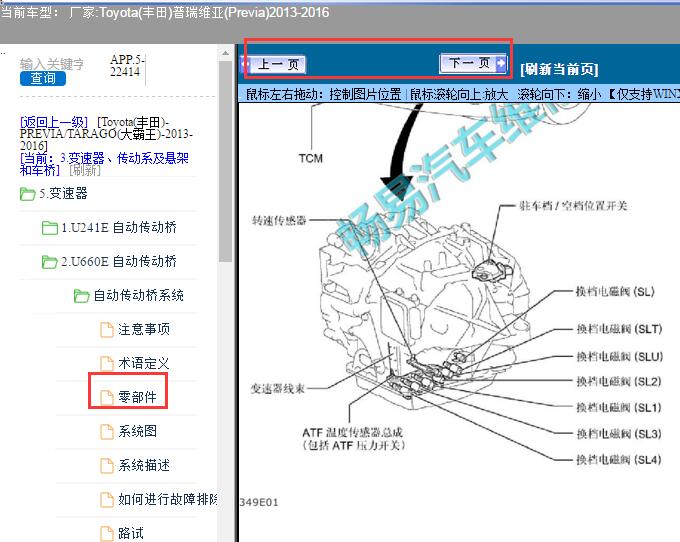The image size is (680, 542).
Task: Click the APP.5-22414 text
Action: (127, 65)
